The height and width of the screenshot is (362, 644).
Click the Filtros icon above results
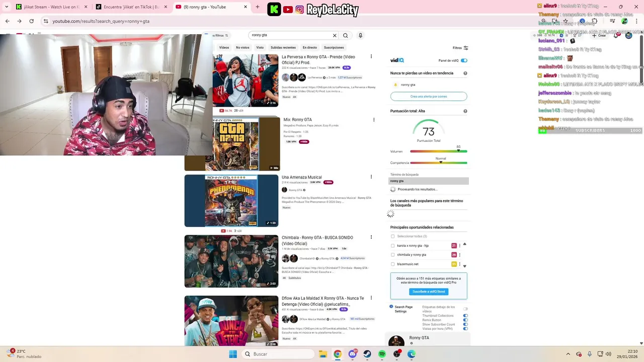[466, 48]
